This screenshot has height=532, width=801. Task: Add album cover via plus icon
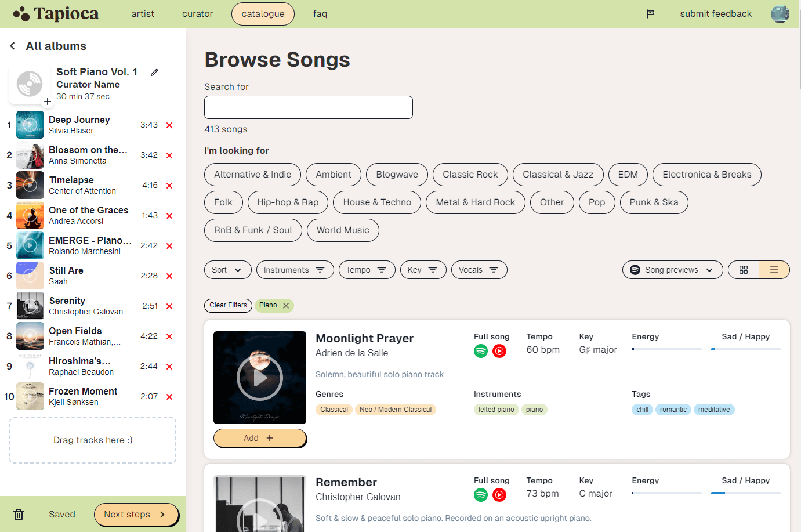coord(48,102)
